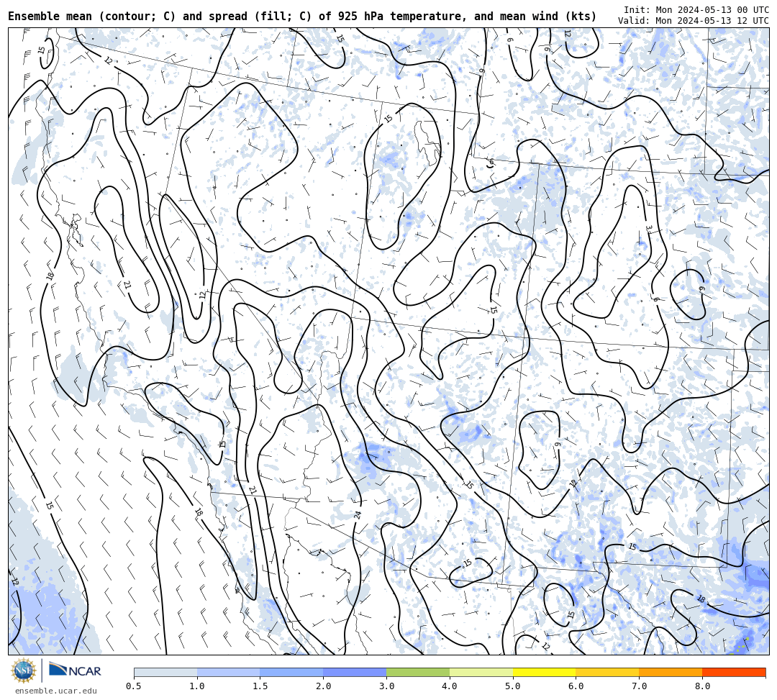Click the NCAR logo
The width and height of the screenshot is (777, 700).
(75, 671)
